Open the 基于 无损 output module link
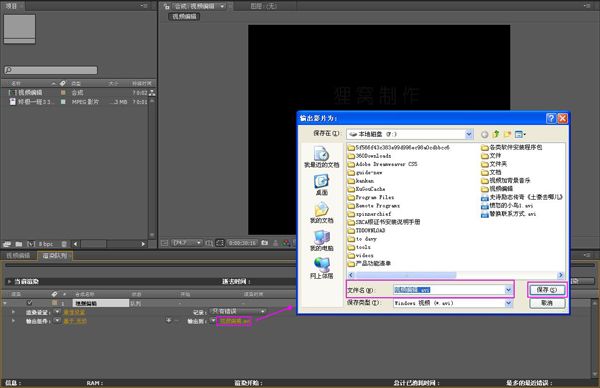Screen dimensions: 600x388 click(75, 321)
